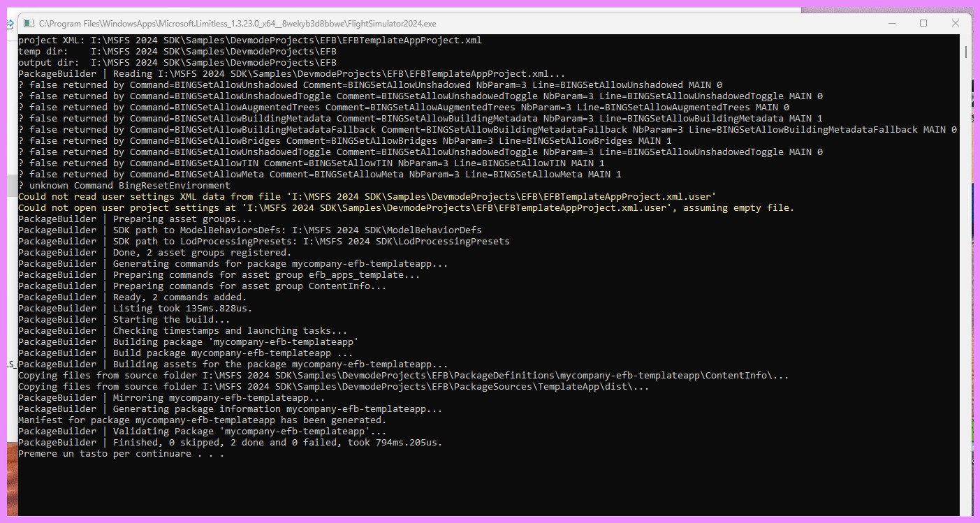The height and width of the screenshot is (523, 980).
Task: Click the line with Comment=BINGSetAllowUnshadowed
Action: [x=370, y=85]
